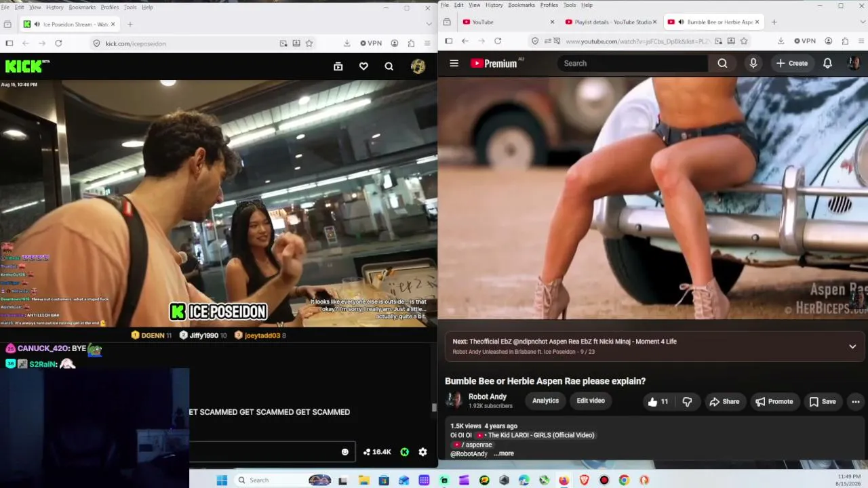
Task: Open Analytics for the video
Action: point(545,401)
